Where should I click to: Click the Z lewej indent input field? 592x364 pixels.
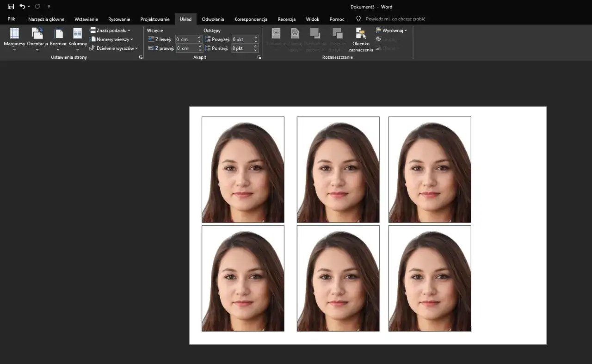[186, 39]
